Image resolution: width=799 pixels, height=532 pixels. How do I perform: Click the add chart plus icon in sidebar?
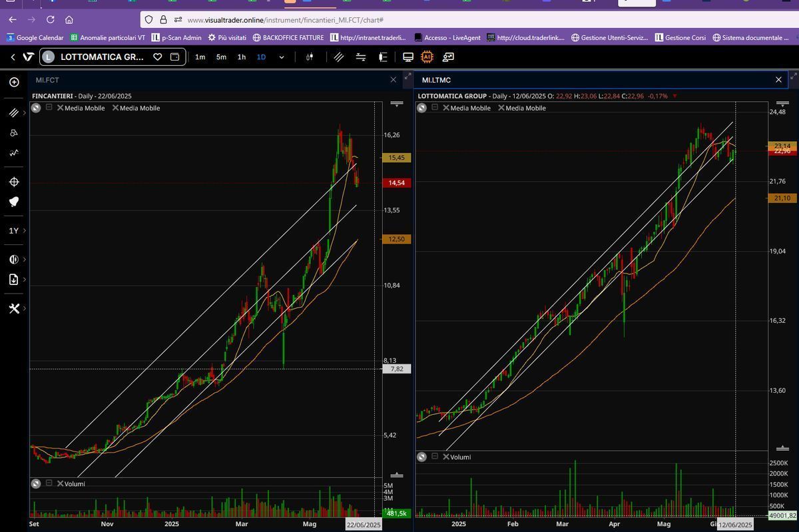14,83
